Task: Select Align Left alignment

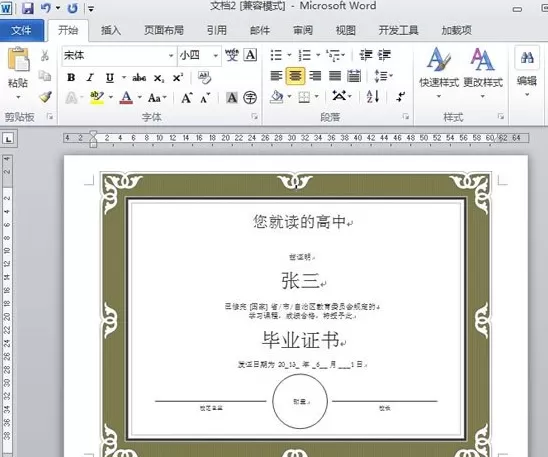Action: (x=276, y=76)
